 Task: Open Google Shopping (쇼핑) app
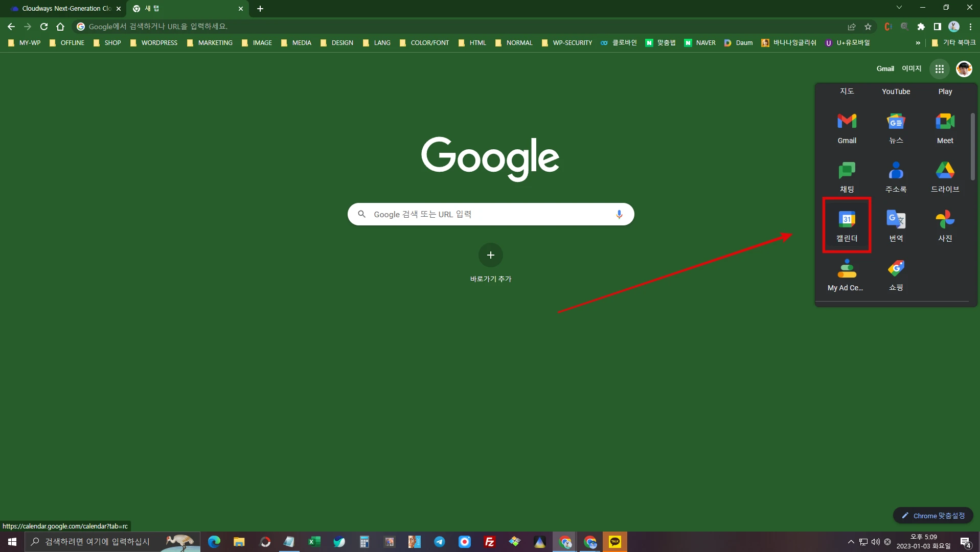pos(896,275)
